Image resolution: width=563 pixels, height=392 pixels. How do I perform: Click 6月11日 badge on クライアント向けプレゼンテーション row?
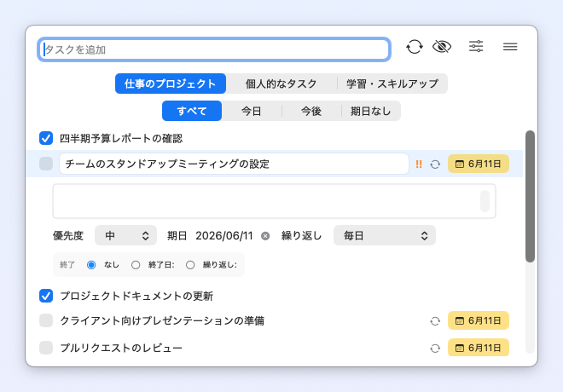click(x=479, y=320)
